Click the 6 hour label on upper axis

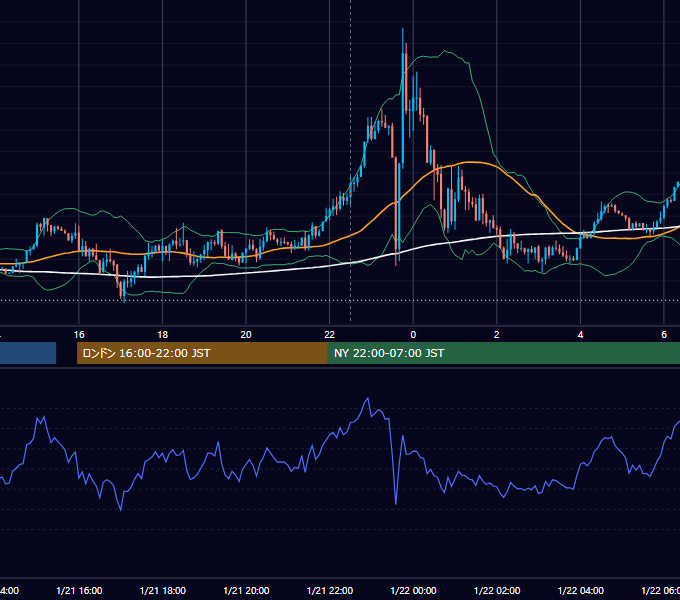[x=664, y=334]
